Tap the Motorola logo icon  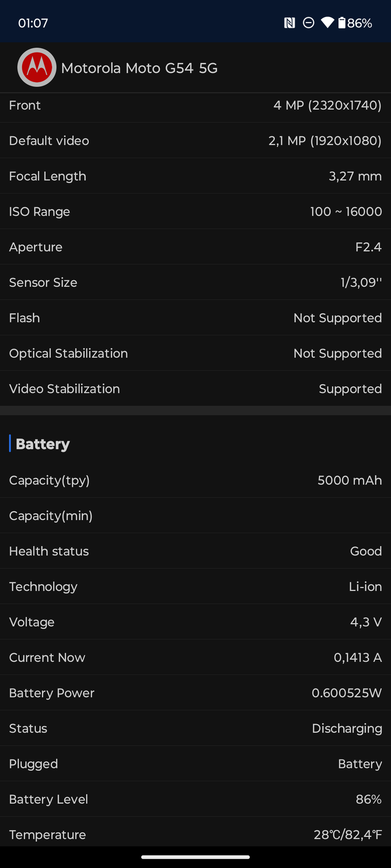[x=37, y=68]
